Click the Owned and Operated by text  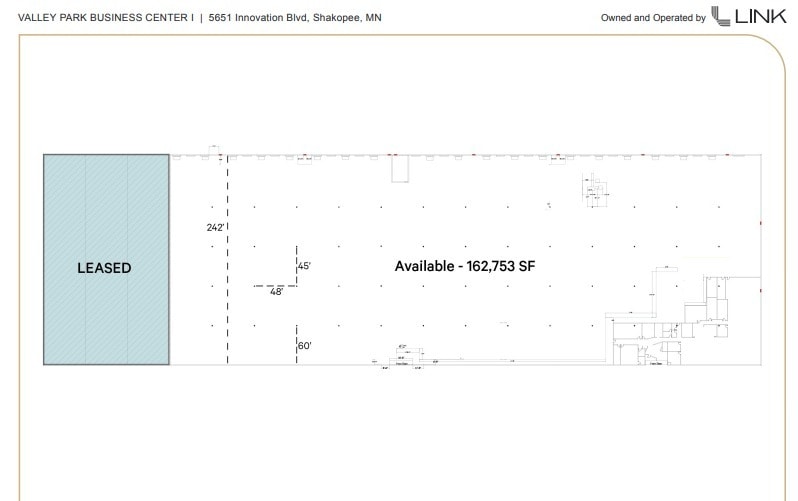(652, 18)
